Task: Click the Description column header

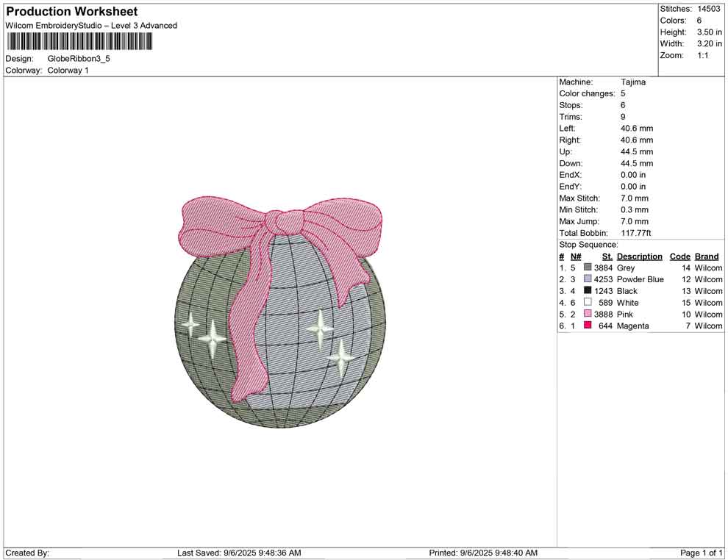Action: pyautogui.click(x=639, y=256)
